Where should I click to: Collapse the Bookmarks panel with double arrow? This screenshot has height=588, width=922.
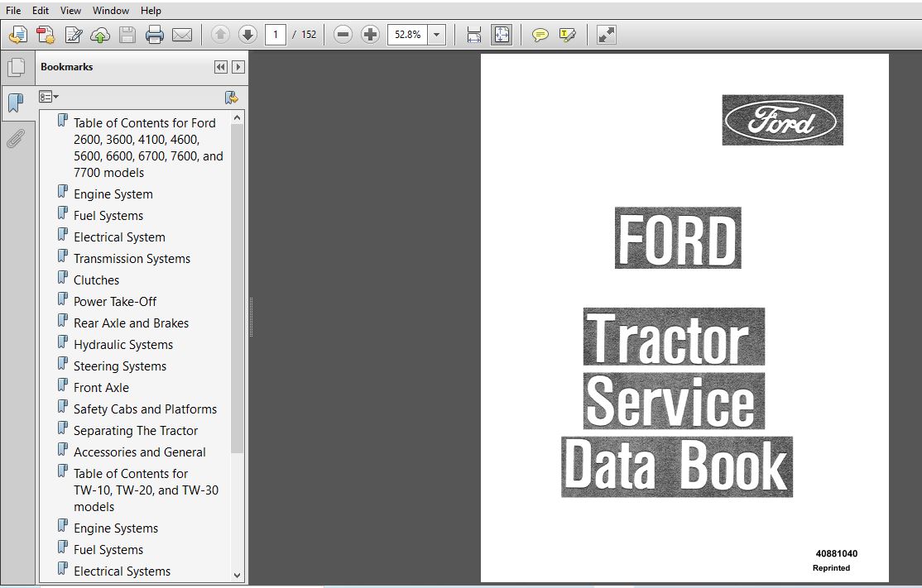click(220, 67)
